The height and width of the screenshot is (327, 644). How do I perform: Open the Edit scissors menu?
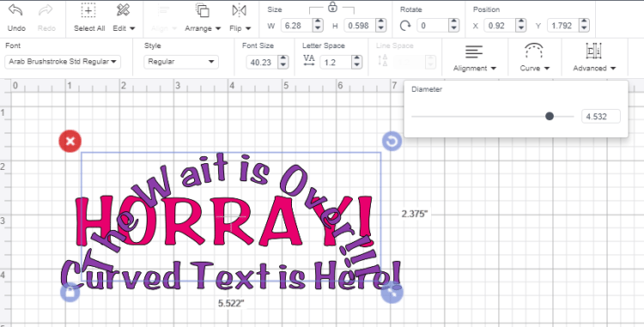124,28
